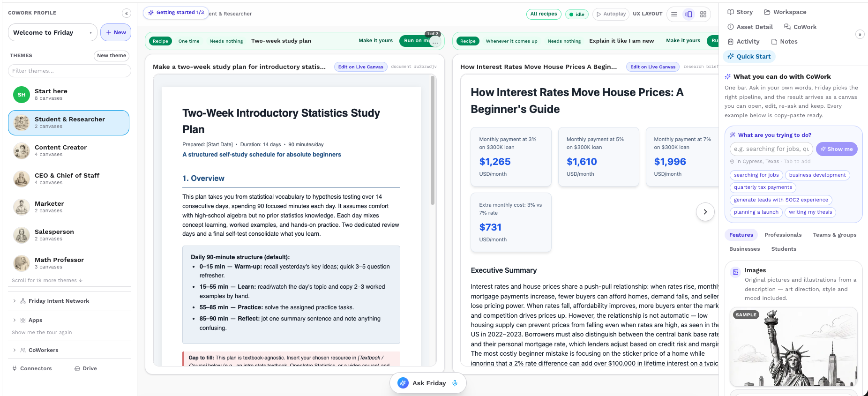Collapse the left sidebar with chevron icon

pyautogui.click(x=127, y=13)
